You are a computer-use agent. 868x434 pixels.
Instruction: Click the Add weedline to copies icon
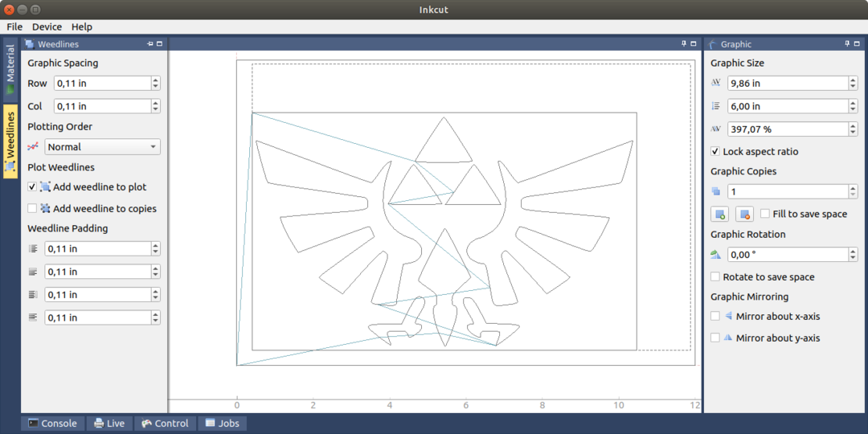point(45,209)
